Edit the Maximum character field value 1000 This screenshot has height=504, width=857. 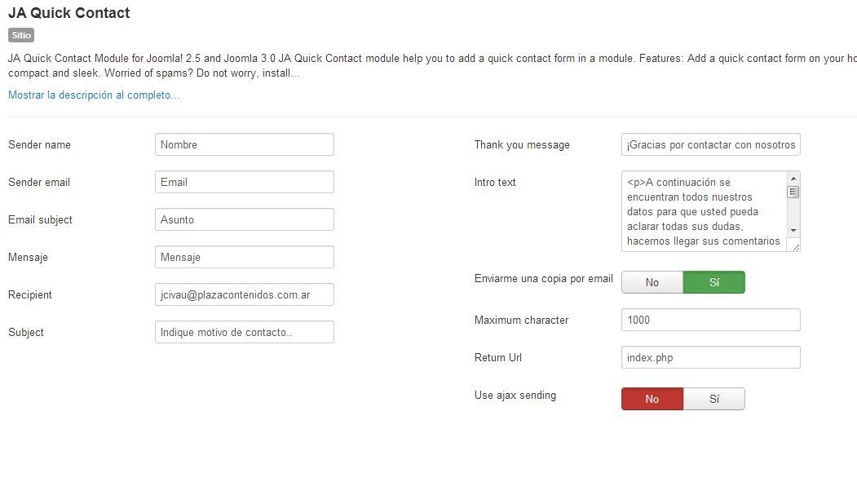710,320
